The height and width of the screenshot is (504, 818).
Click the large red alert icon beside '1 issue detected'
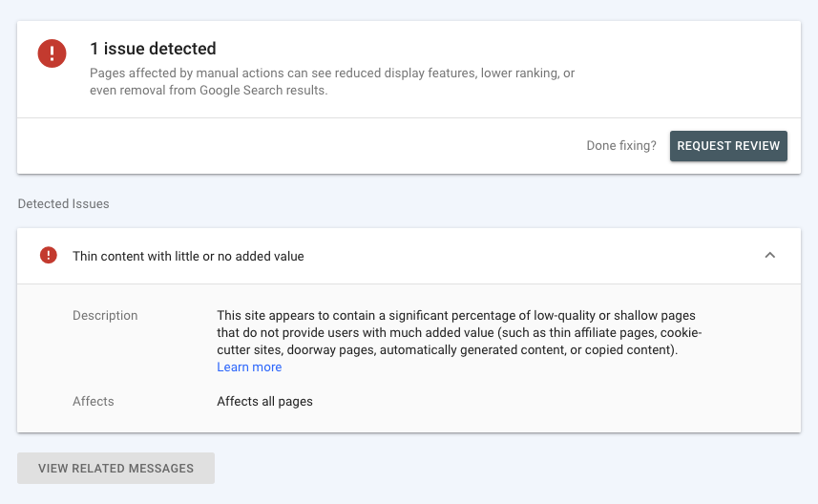pos(52,53)
